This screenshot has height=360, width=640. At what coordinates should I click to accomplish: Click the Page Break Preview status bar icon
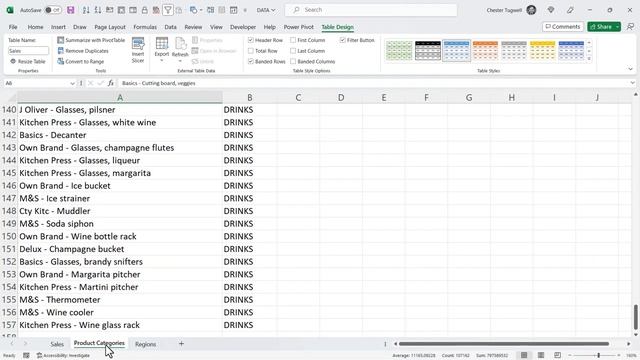(558, 355)
